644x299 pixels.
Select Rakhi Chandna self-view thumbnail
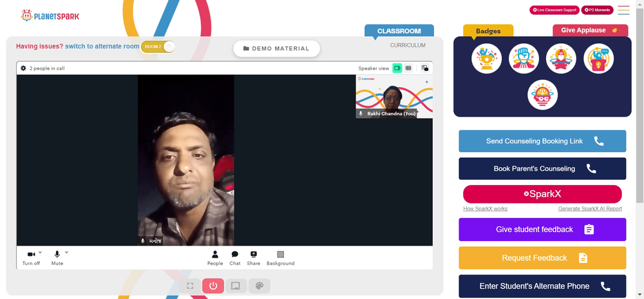(394, 97)
